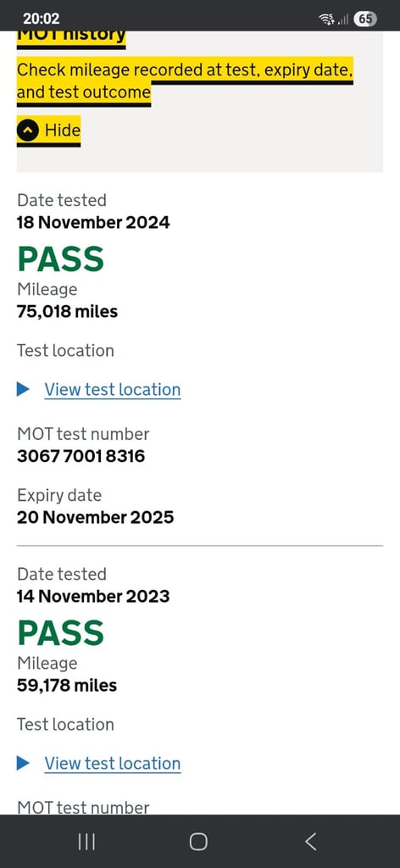Click the circular chevron-up icon beside Hide

point(28,131)
